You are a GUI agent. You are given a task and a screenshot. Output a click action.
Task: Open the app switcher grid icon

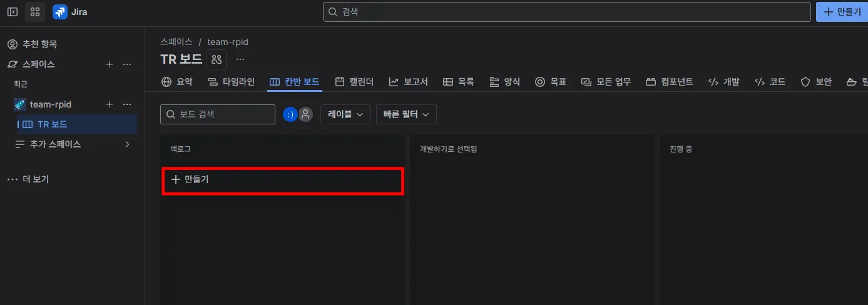click(x=35, y=11)
